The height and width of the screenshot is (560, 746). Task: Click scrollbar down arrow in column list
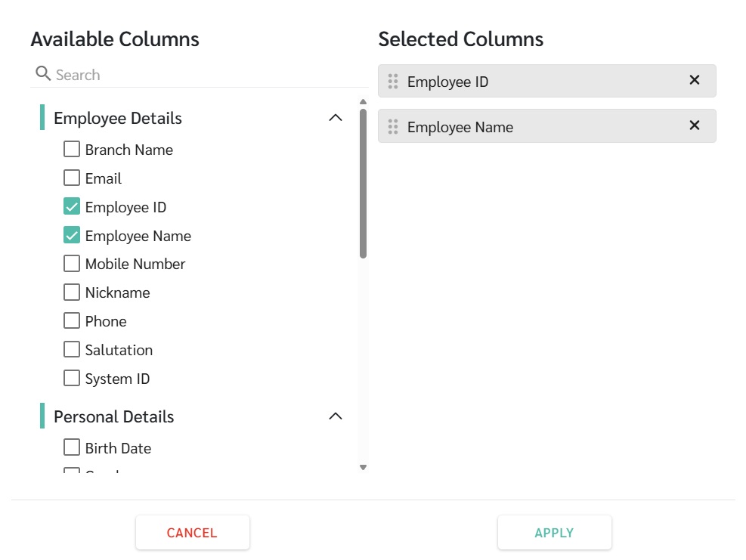[x=363, y=468]
